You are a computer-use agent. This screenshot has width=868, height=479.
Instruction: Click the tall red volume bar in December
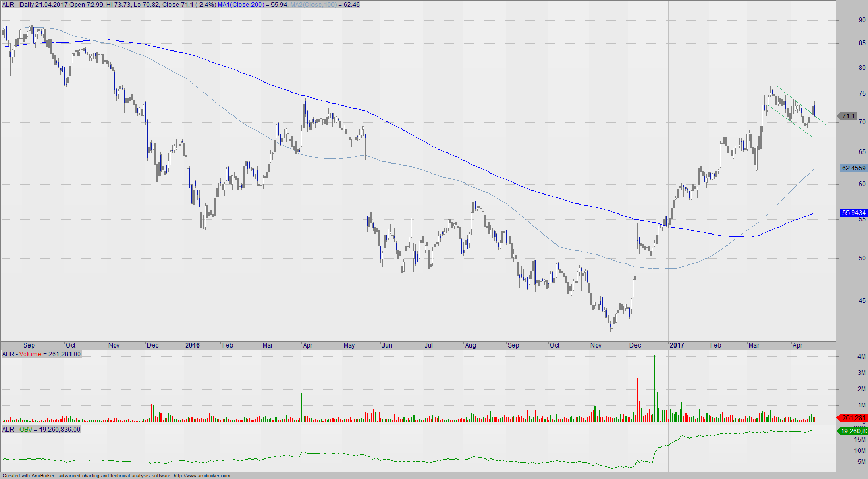[638, 400]
